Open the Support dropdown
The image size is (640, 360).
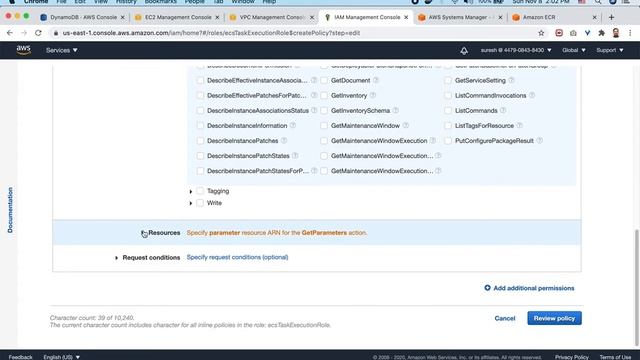[610, 50]
